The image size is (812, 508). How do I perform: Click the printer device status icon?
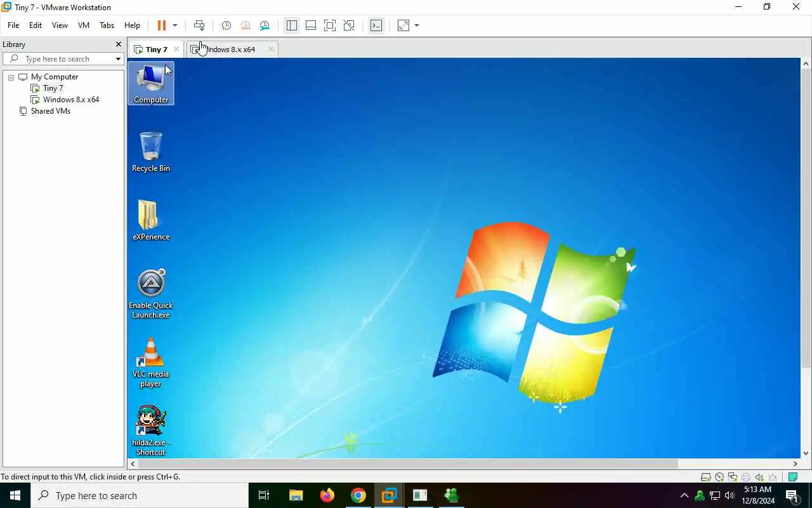tap(746, 478)
